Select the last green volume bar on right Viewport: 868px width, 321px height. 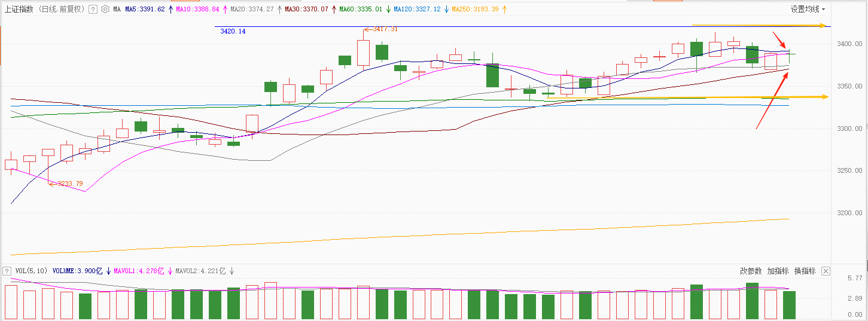(789, 304)
